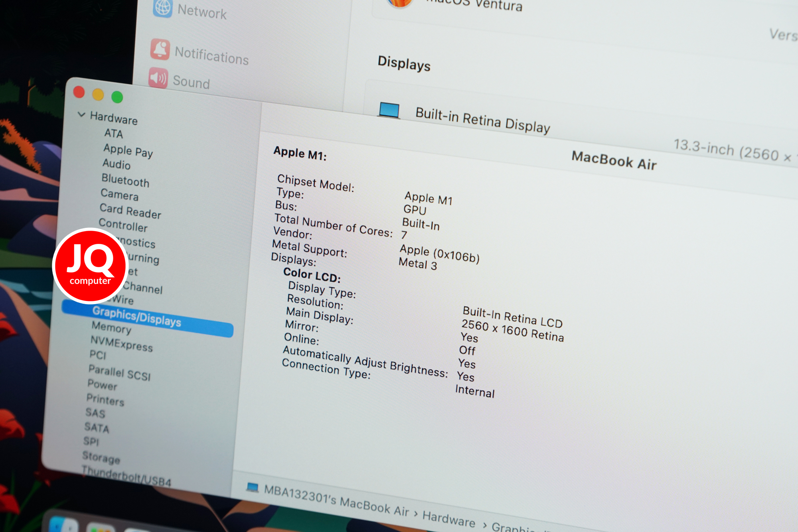Screen dimensions: 798x532
Task: Click the Connection Type: label
Action: click(326, 368)
